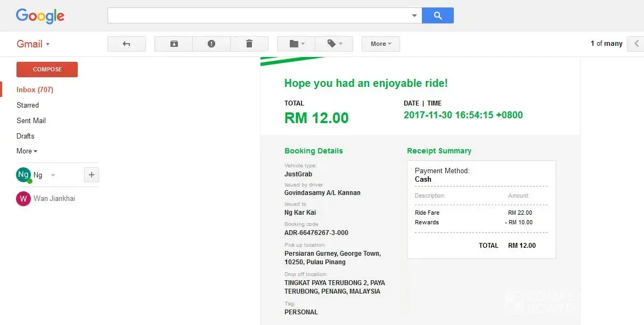Open Drafts folder link
The width and height of the screenshot is (644, 325).
pyautogui.click(x=26, y=136)
